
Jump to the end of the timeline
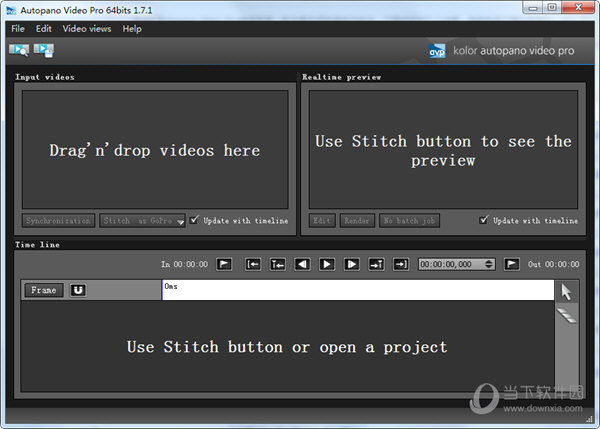tap(401, 264)
